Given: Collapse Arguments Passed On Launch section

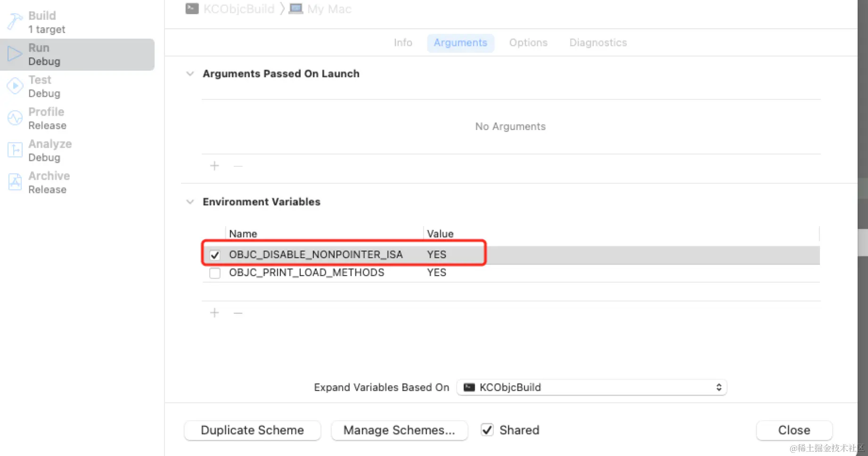Looking at the screenshot, I should click(x=190, y=74).
